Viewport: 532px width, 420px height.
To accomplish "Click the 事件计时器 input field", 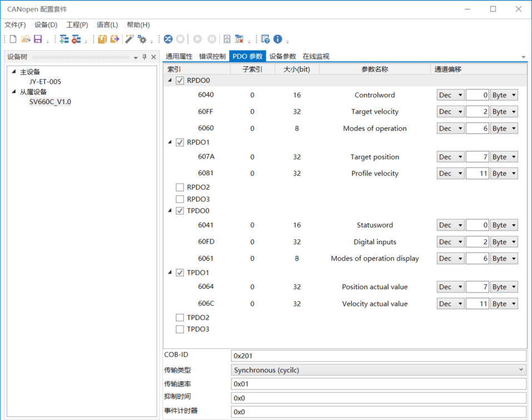I will [x=378, y=412].
